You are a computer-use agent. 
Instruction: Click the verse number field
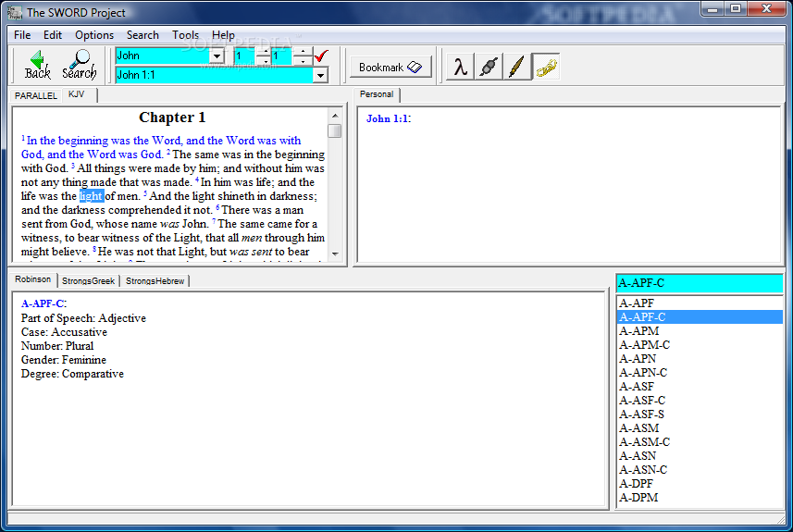[283, 56]
